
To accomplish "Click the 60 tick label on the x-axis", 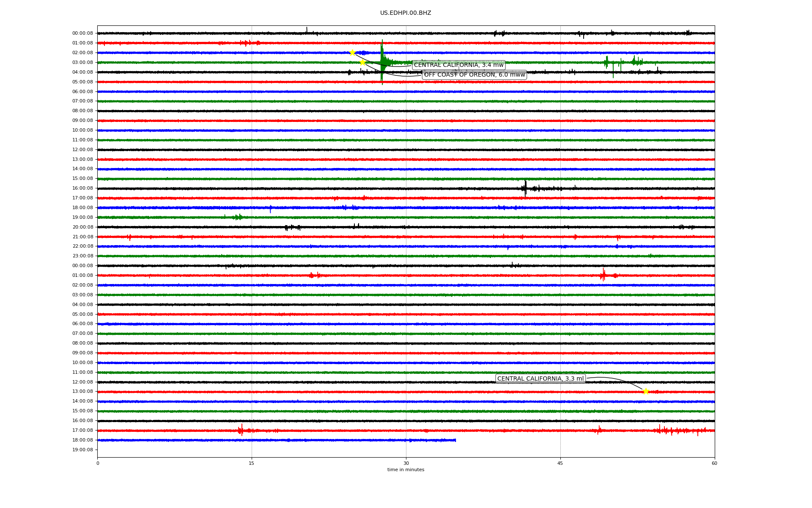I will pos(714,463).
